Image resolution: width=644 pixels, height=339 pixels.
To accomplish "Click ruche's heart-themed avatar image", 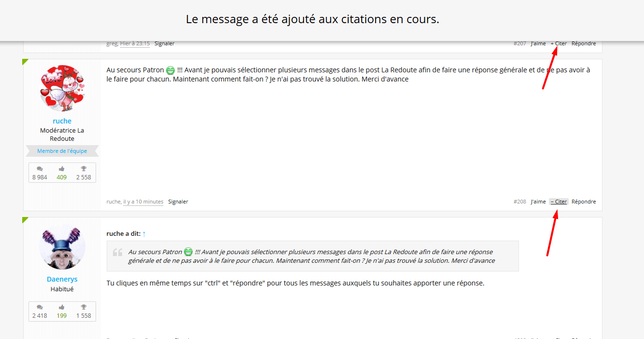I will tap(62, 88).
